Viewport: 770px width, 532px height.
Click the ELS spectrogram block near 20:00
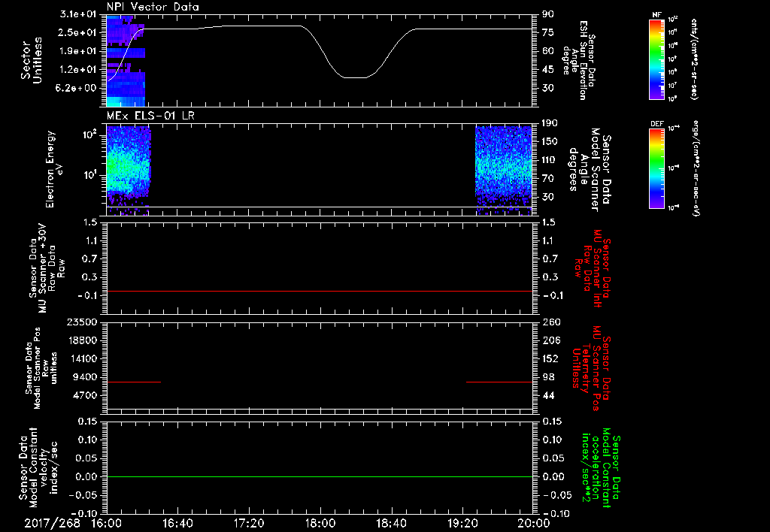tap(503, 171)
